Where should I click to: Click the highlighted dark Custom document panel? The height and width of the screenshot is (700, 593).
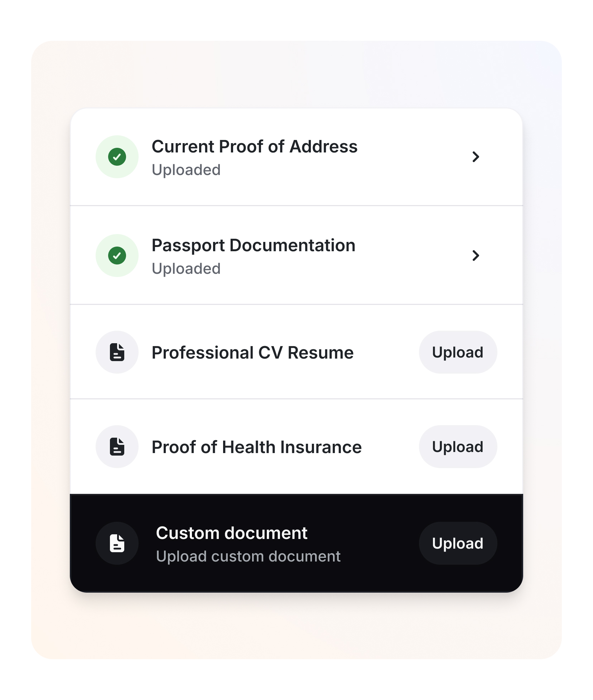point(296,543)
